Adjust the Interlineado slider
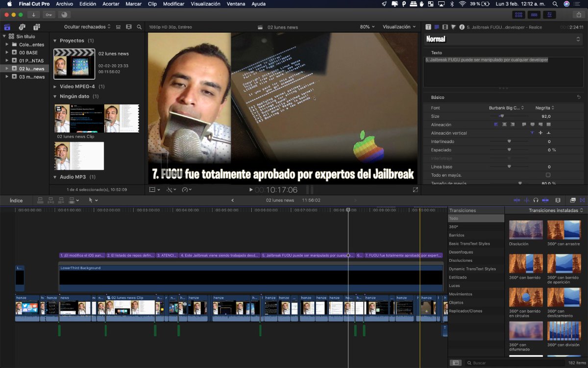This screenshot has width=588, height=368. point(509,141)
